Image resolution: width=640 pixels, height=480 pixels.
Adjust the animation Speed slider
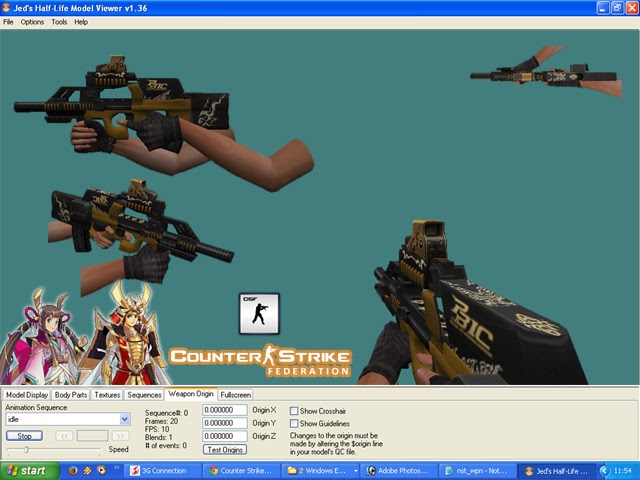pos(26,449)
